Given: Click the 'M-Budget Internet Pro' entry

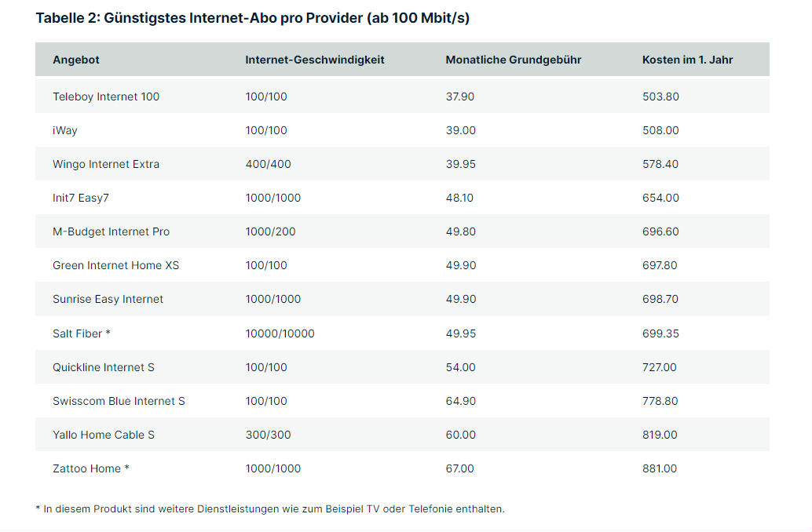Looking at the screenshot, I should 111,231.
